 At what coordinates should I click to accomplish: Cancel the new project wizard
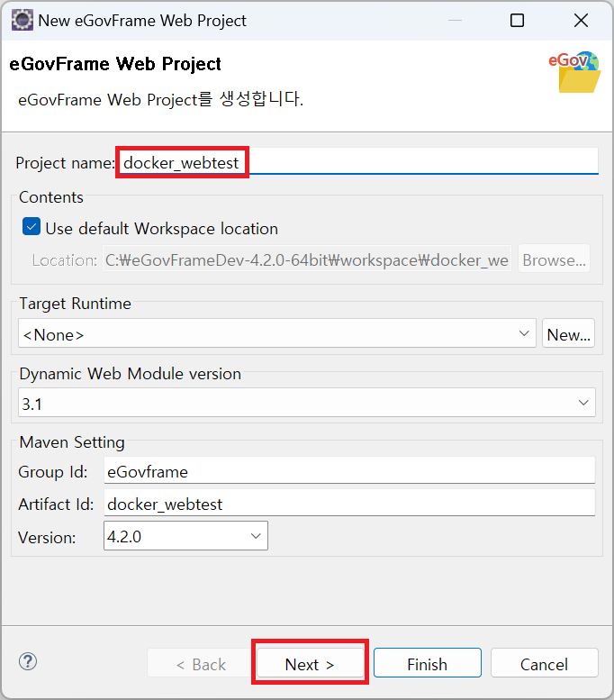coord(544,664)
